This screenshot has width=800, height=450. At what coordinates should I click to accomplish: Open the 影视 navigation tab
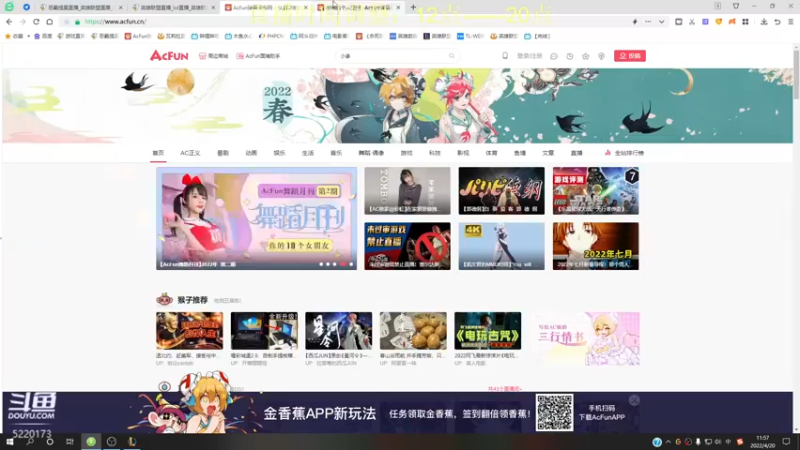coord(463,153)
